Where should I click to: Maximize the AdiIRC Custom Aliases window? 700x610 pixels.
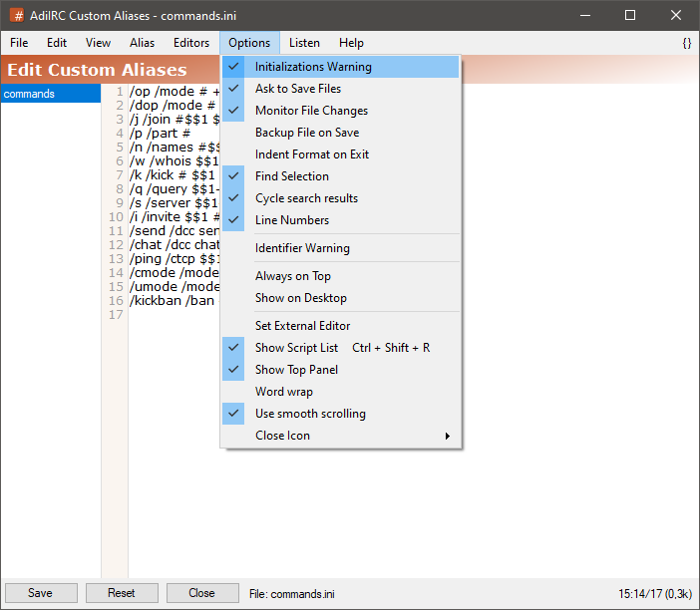[630, 16]
